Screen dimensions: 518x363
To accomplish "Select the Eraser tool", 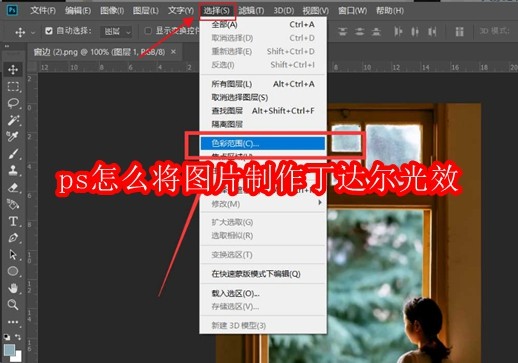I will [x=13, y=187].
